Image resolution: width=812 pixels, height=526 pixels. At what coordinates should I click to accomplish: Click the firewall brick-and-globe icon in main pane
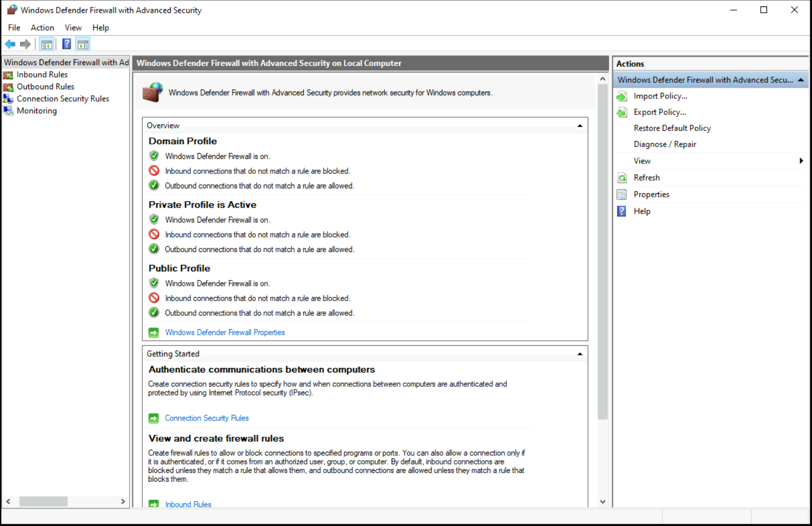(152, 92)
